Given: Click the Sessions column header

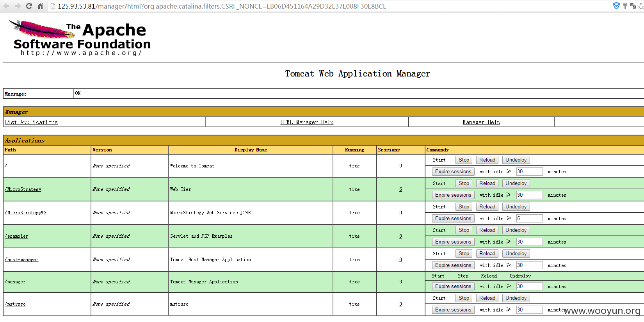Looking at the screenshot, I should [400, 150].
